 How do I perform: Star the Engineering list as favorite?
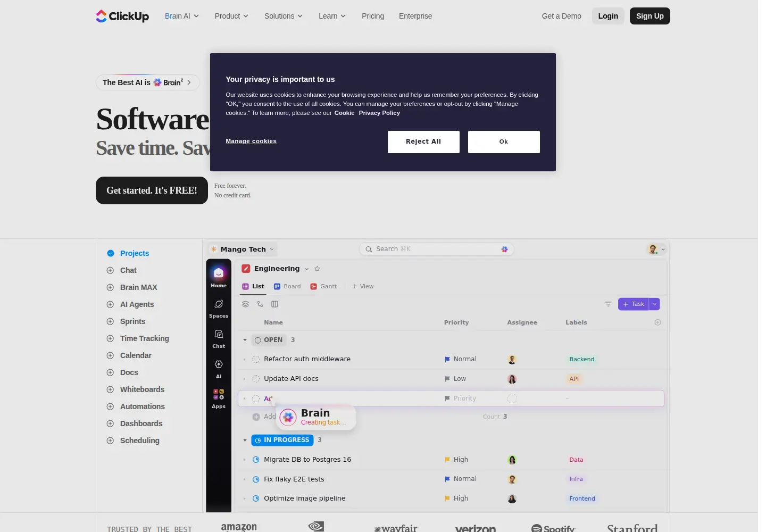(x=317, y=269)
